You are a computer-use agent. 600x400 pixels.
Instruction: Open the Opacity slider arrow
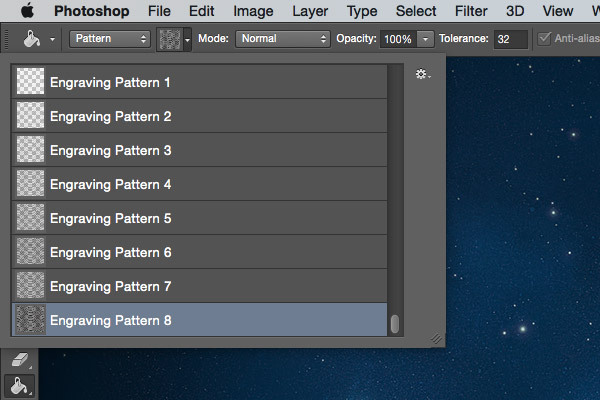tap(425, 39)
